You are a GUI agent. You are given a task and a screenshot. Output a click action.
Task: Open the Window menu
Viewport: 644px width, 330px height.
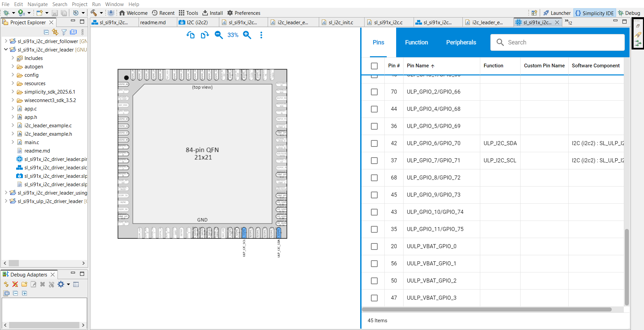pos(114,4)
